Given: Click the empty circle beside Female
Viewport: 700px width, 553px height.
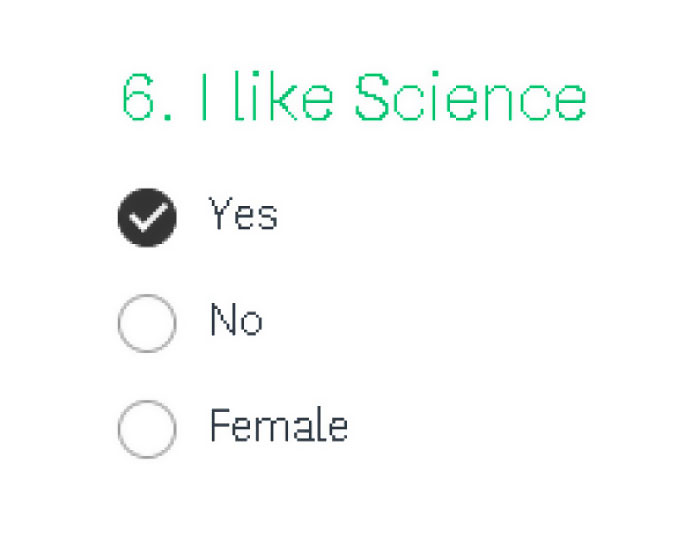Looking at the screenshot, I should [147, 428].
